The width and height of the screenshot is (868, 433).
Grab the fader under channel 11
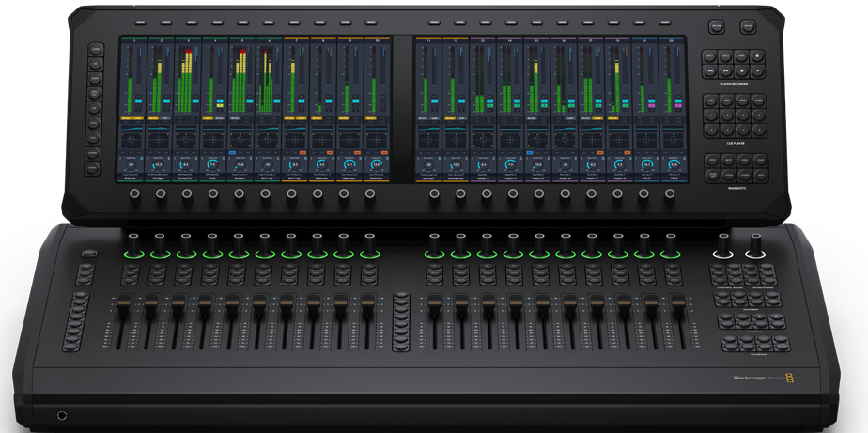click(x=434, y=302)
